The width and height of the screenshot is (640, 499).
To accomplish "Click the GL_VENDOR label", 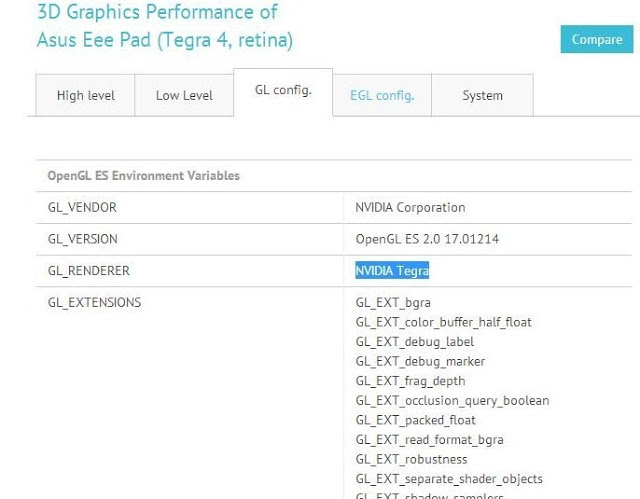I will pos(82,207).
